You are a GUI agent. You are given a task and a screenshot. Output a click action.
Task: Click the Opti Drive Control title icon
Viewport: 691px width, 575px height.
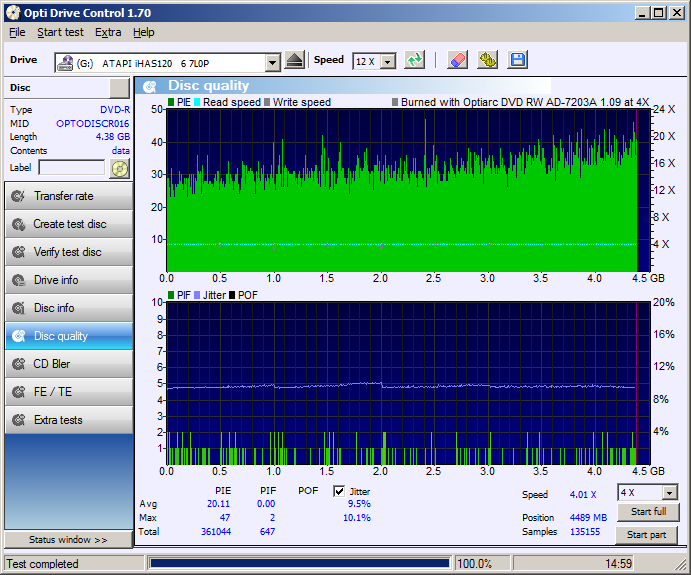[x=13, y=13]
